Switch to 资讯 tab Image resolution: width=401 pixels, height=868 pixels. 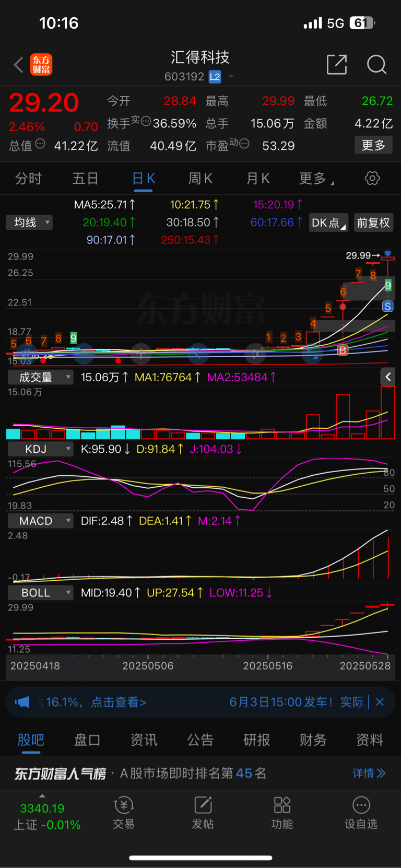tap(144, 740)
